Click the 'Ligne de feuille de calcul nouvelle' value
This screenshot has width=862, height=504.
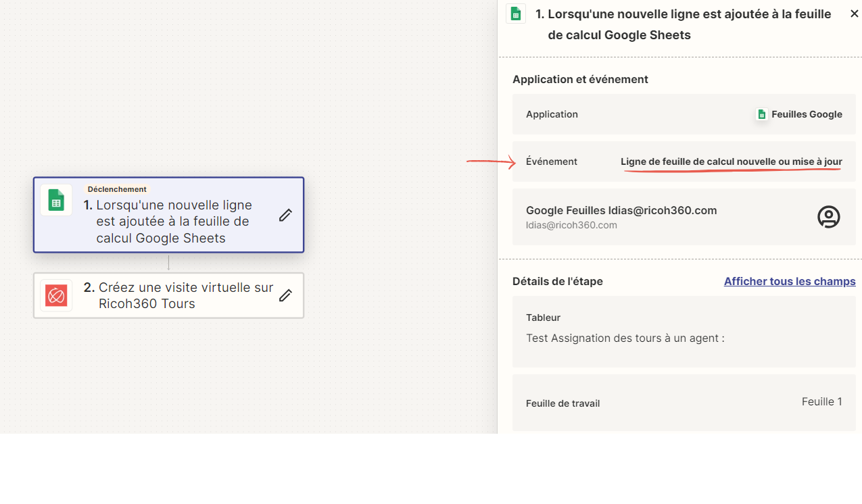coord(732,161)
